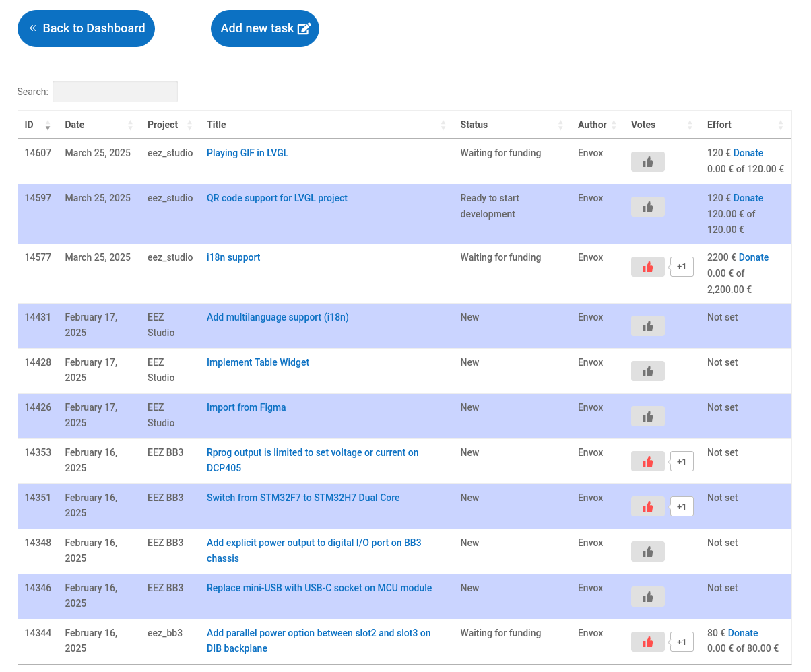Click '0.00 € of 120.00 €' funding text
811x672 pixels.
[746, 169]
